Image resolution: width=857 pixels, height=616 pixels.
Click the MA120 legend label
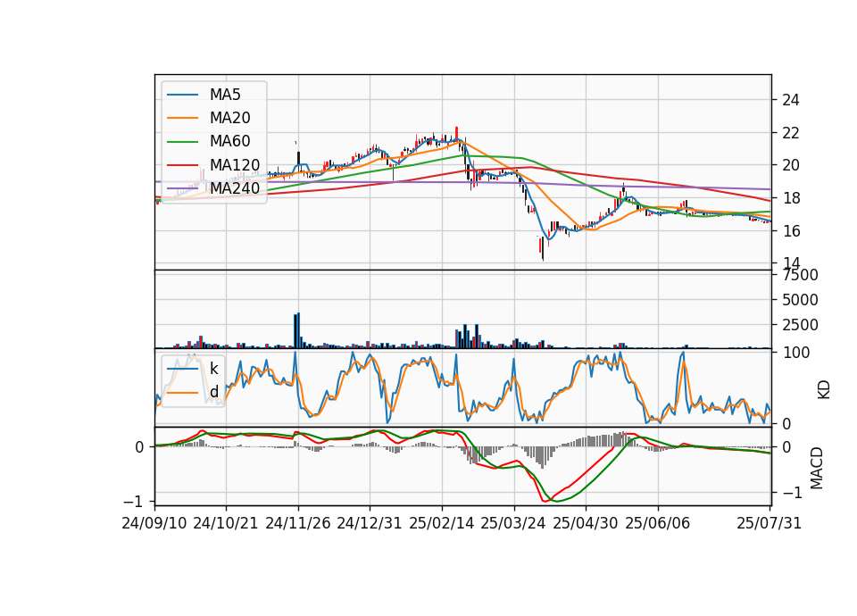[235, 165]
